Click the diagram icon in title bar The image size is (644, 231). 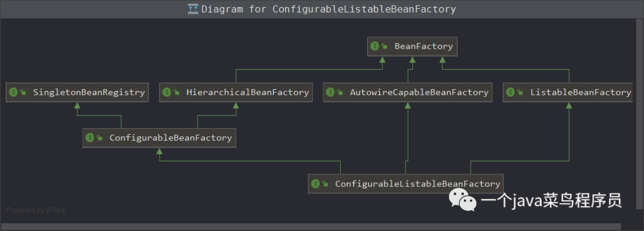[x=193, y=9]
